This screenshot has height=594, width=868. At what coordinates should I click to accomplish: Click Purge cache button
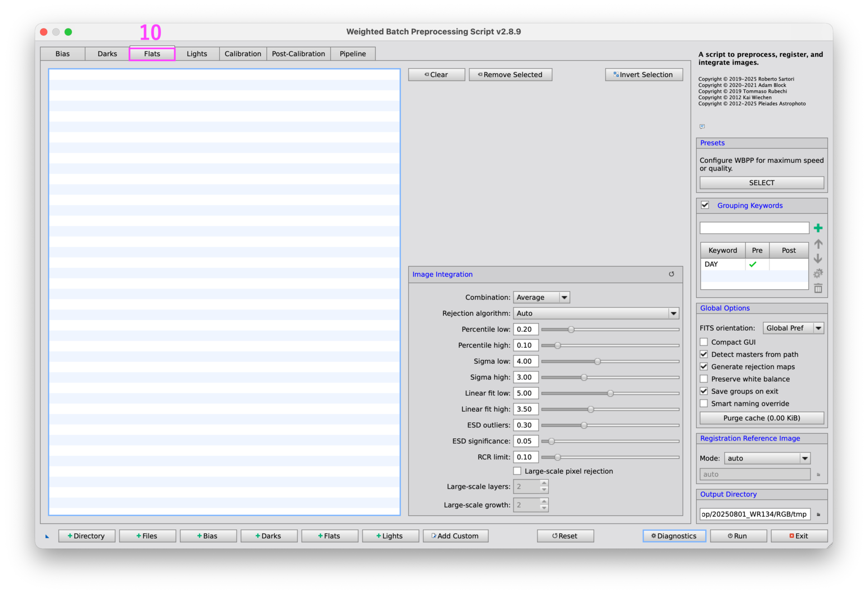(x=761, y=418)
